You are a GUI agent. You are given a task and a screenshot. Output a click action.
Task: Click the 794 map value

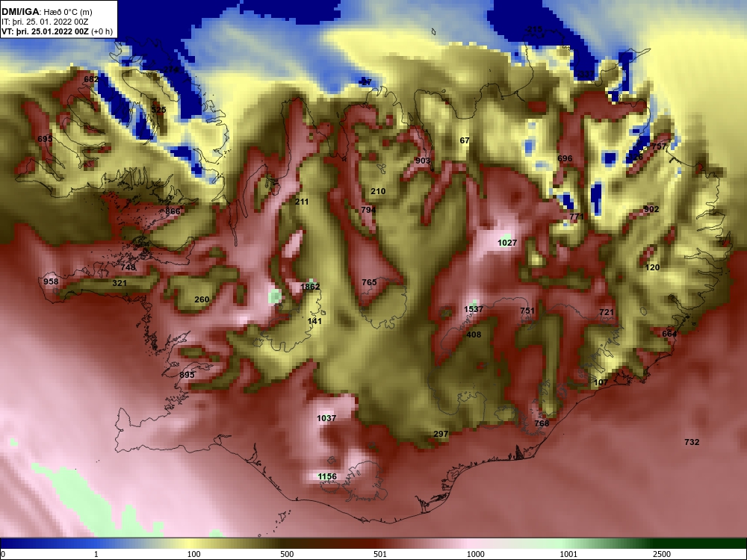tap(368, 210)
